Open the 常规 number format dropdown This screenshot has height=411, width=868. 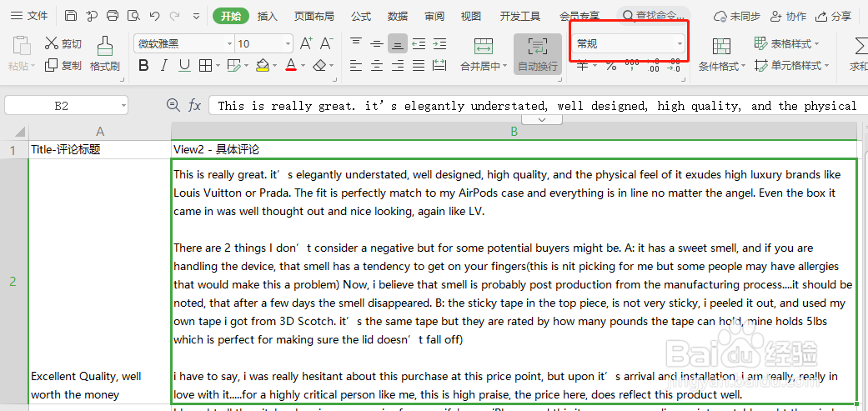(630, 43)
